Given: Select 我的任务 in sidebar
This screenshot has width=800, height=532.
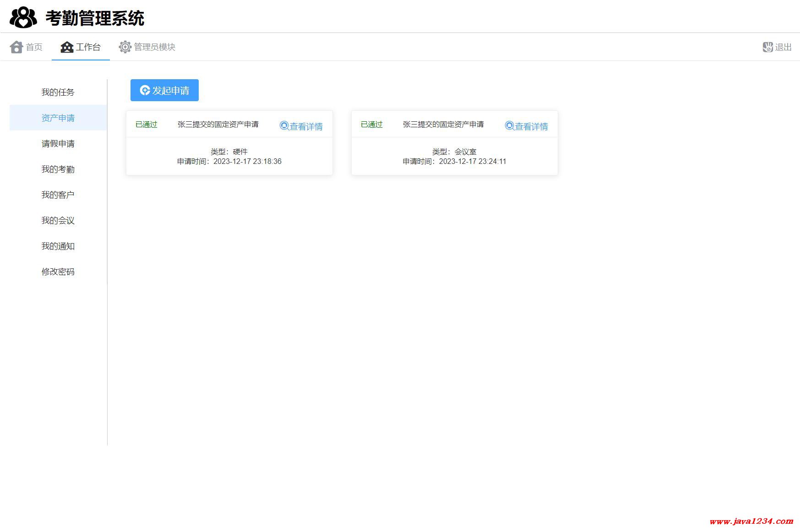Looking at the screenshot, I should click(x=58, y=92).
